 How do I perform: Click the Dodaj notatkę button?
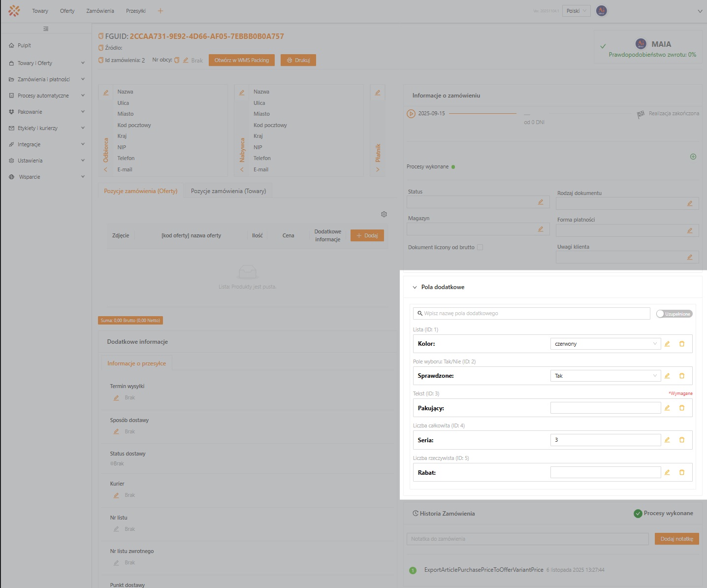[676, 539]
